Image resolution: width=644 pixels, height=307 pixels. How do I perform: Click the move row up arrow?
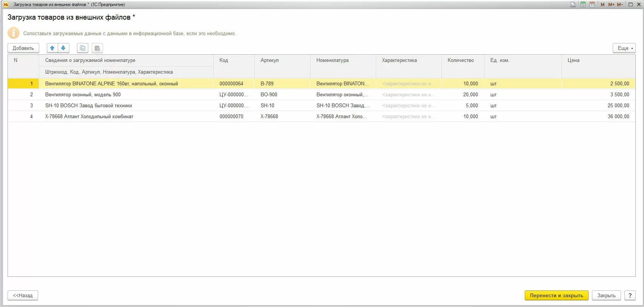(52, 48)
